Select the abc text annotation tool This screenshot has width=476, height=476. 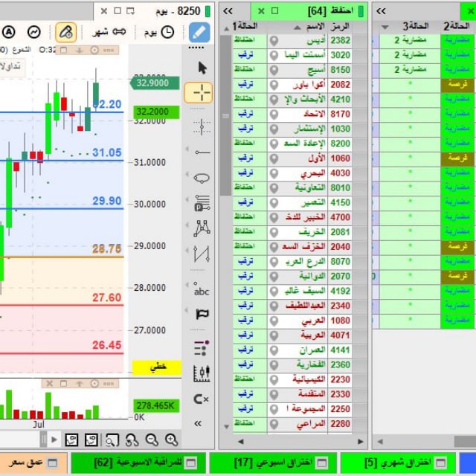[x=202, y=289]
